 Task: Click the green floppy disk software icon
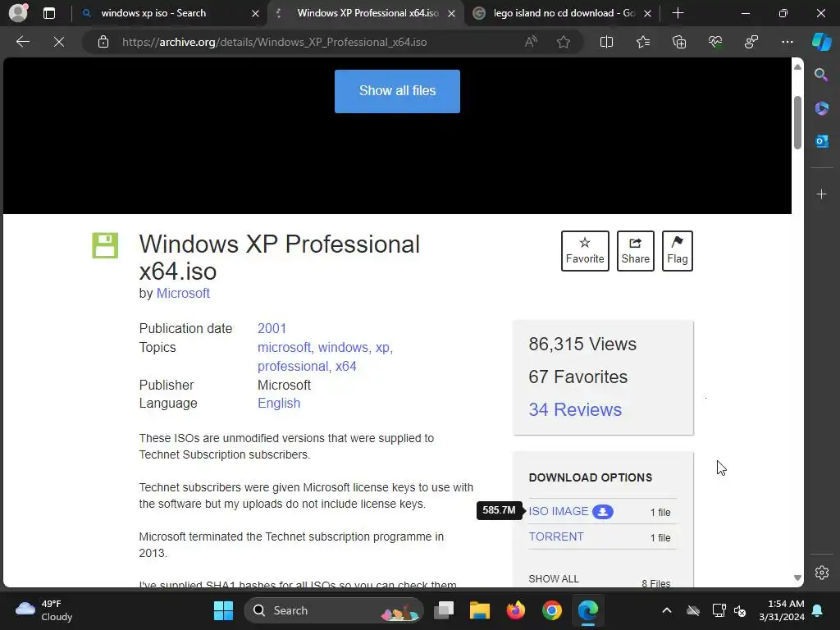point(105,245)
